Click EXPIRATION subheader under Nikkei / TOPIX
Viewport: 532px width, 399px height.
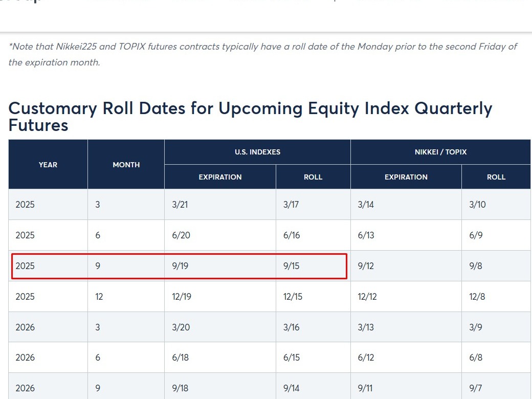click(x=406, y=177)
